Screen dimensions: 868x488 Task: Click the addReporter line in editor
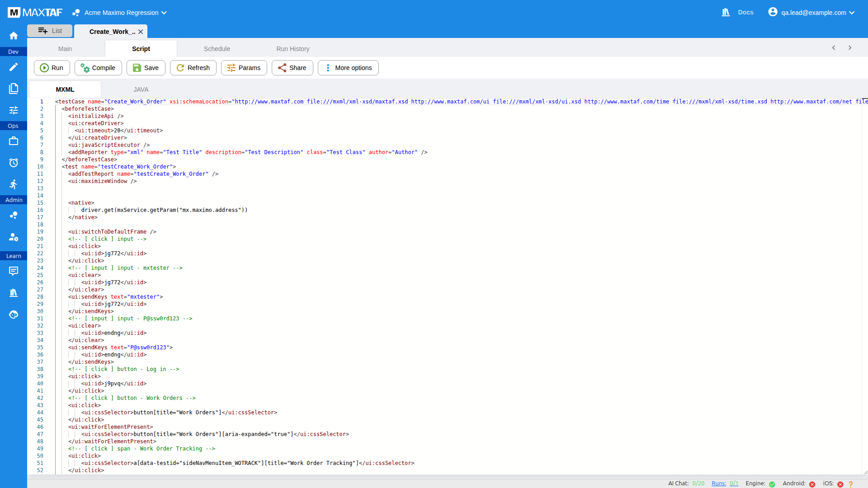[248, 152]
